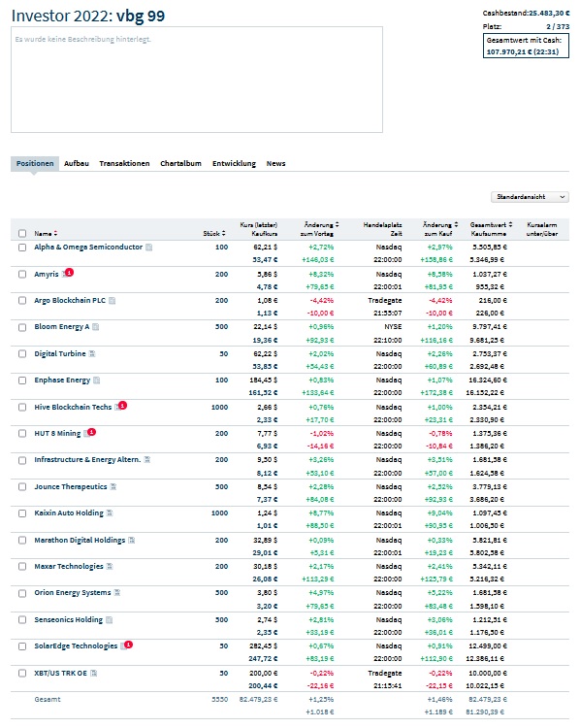
Task: Open note icon beside Argo Blockchain PLC
Action: (x=112, y=301)
